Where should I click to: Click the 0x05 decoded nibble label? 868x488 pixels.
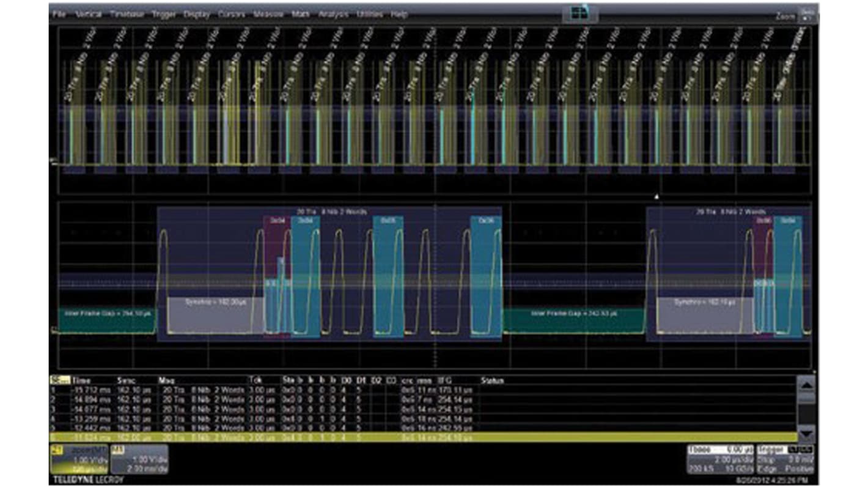coord(388,220)
